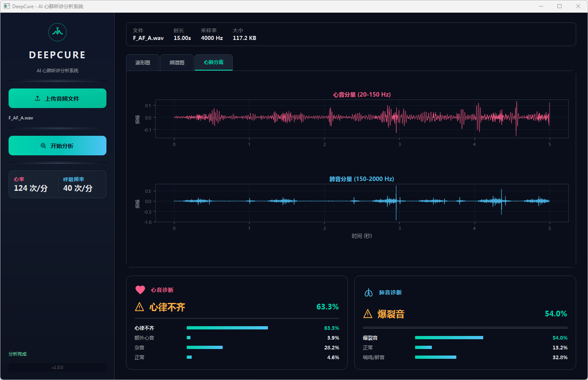Click the DeepCure logo icon in sidebar

coord(57,32)
